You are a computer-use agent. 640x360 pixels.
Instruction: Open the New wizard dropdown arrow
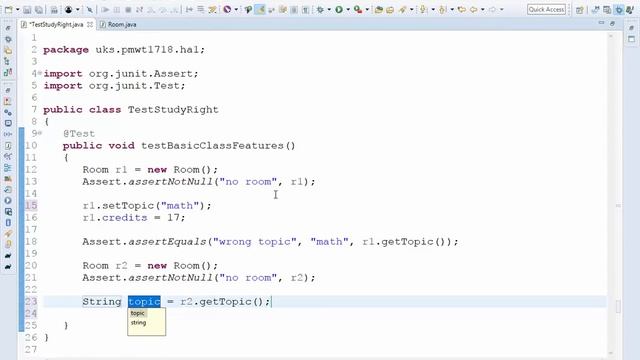pyautogui.click(x=18, y=9)
